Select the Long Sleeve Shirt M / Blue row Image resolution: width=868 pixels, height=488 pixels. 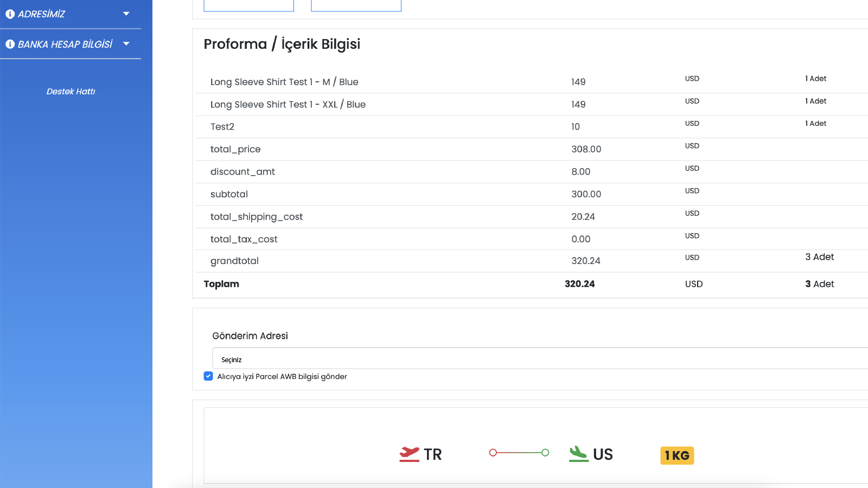click(532, 82)
